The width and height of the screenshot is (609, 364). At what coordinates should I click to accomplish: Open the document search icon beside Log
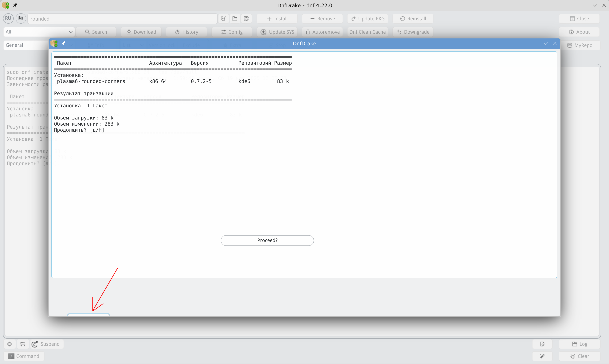pos(542,344)
